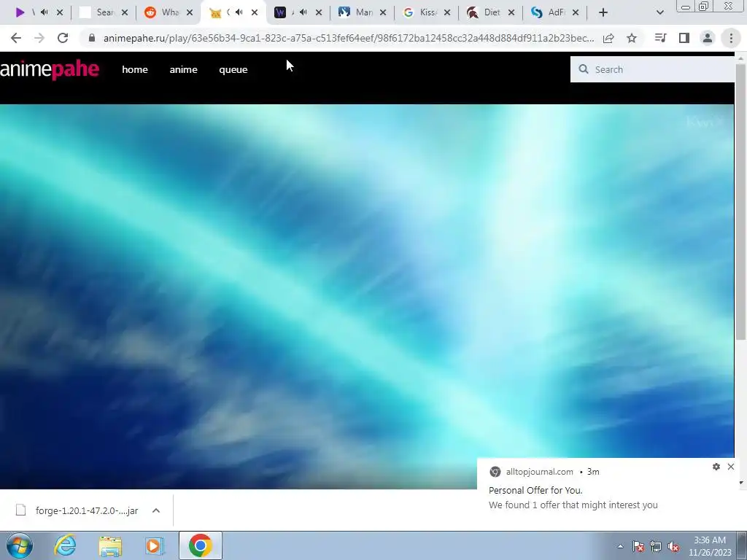Image resolution: width=747 pixels, height=560 pixels.
Task: Open Action Center flag icon
Action: tap(638, 546)
